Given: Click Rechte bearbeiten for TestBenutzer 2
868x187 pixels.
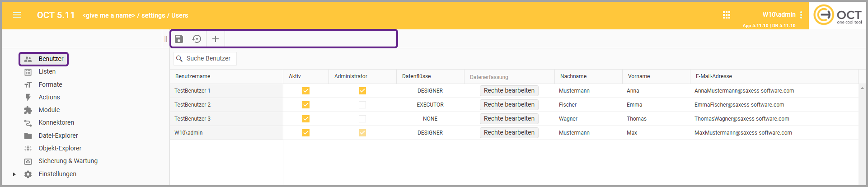Looking at the screenshot, I should tap(509, 105).
